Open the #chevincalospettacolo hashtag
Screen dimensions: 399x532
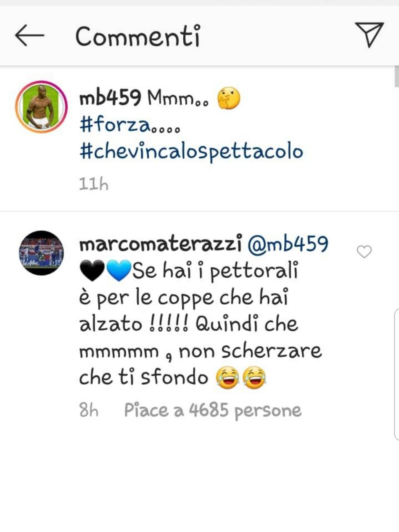point(191,152)
